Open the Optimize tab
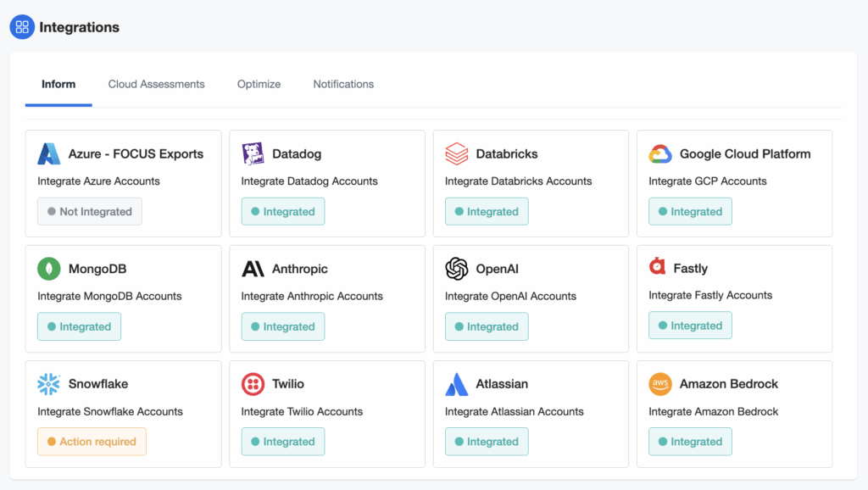This screenshot has height=490, width=868. click(259, 84)
